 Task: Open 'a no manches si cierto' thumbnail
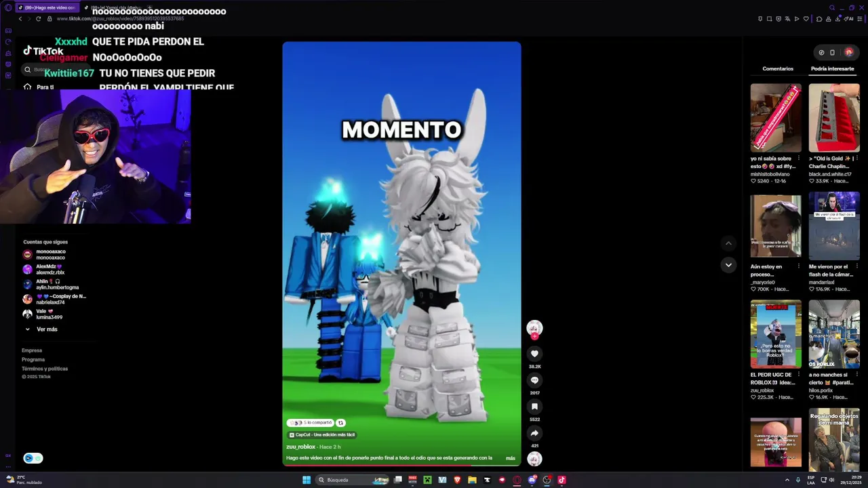834,334
